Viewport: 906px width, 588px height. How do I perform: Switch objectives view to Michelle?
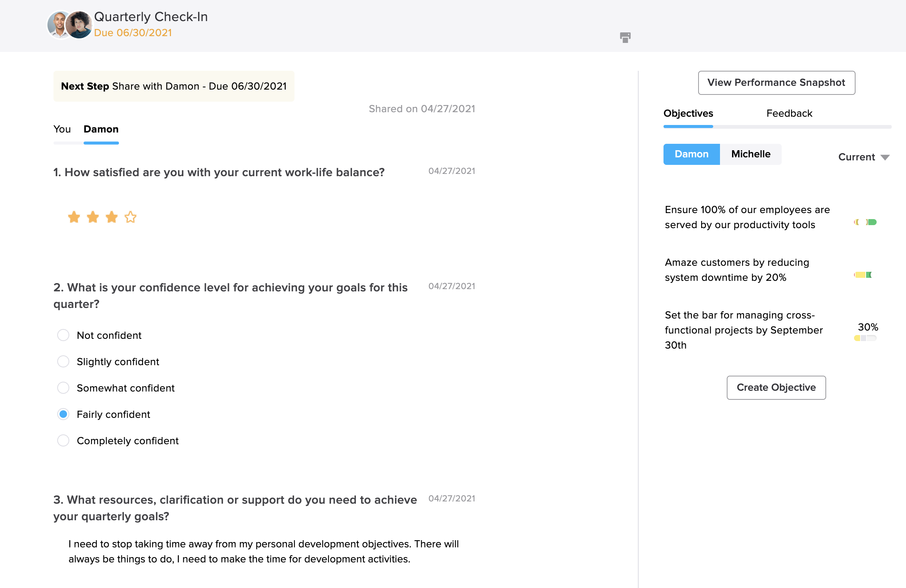pos(750,154)
